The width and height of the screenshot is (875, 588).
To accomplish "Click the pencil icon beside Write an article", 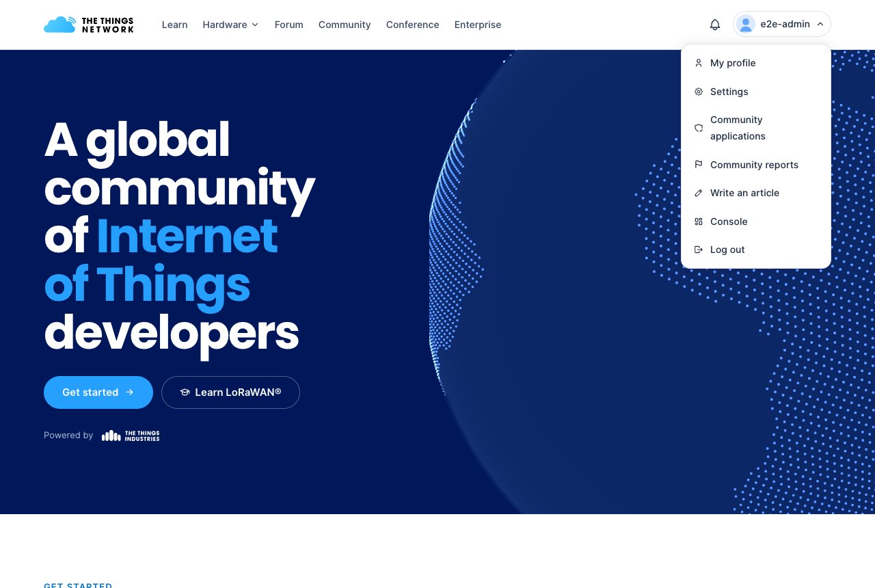I will click(x=699, y=193).
